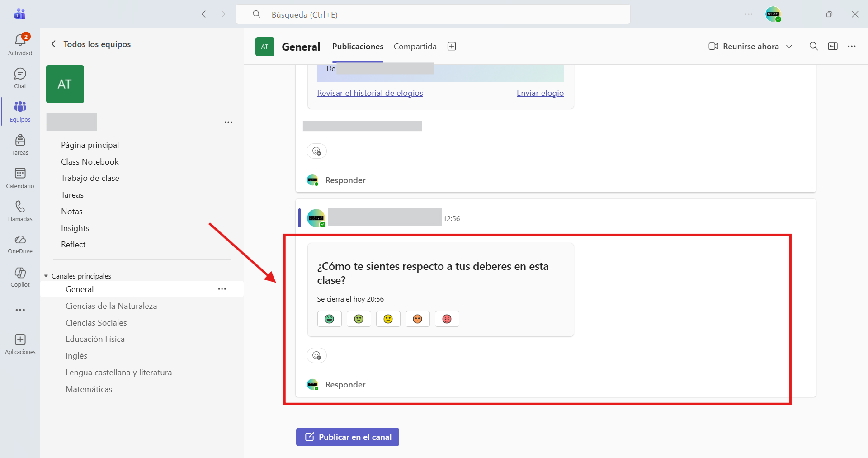Click the AT channel avatar beside General
Screen dimensions: 868x458
tap(264, 46)
